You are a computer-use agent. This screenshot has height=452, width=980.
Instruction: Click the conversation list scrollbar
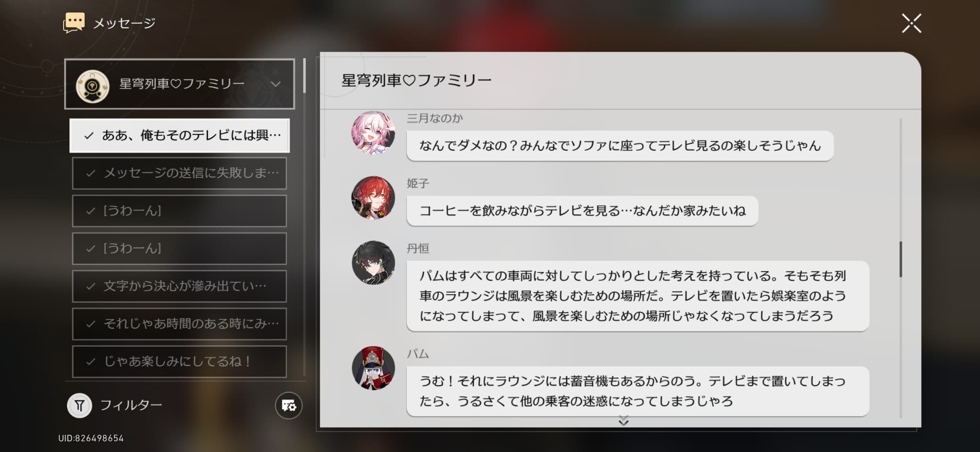click(x=305, y=76)
